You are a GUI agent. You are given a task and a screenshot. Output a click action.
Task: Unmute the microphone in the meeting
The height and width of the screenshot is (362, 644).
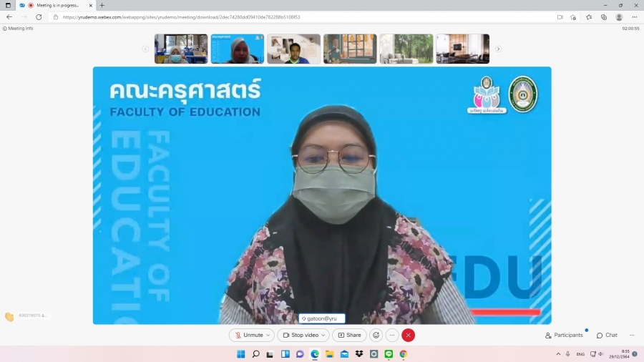(x=248, y=335)
